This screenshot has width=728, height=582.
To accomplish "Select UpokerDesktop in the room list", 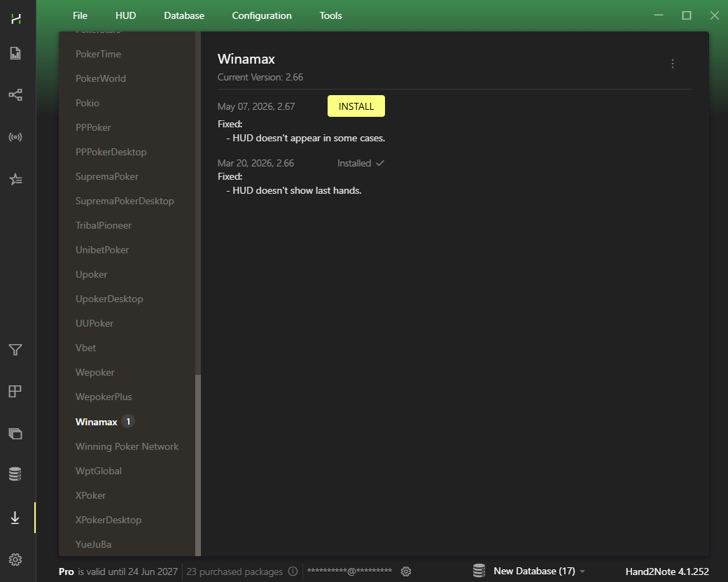I will pyautogui.click(x=109, y=299).
